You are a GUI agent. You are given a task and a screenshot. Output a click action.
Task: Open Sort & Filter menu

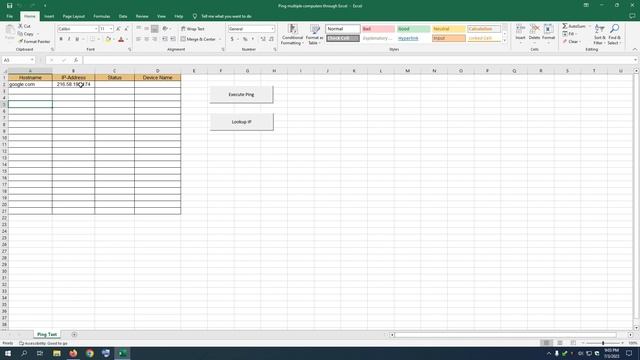click(x=599, y=34)
